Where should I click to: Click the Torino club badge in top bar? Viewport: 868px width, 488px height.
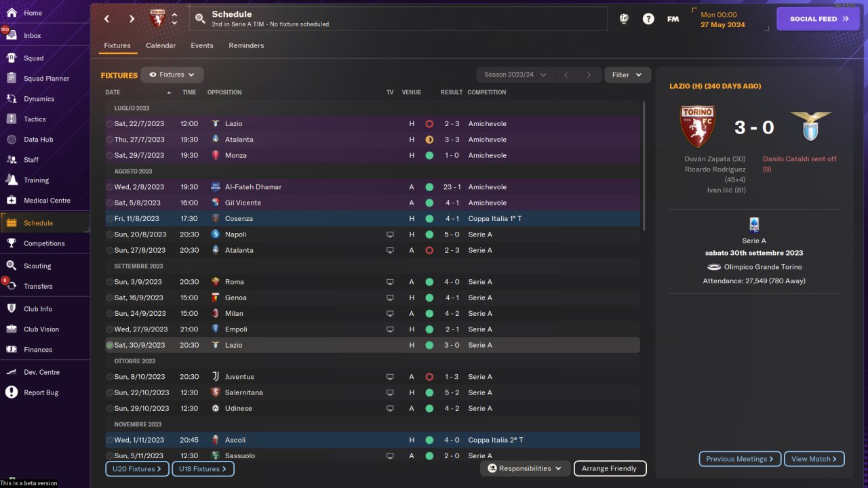tap(157, 18)
